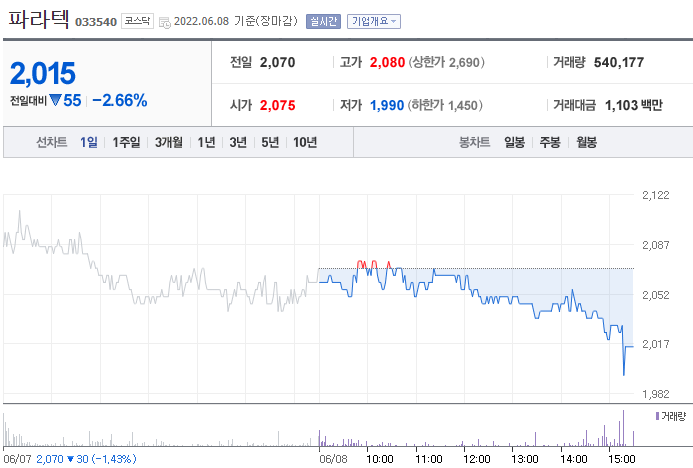Click the previous-day summary 2,070 ▼30 (-1.43%)
Image resolution: width=693 pixels, height=468 pixels.
click(86, 459)
